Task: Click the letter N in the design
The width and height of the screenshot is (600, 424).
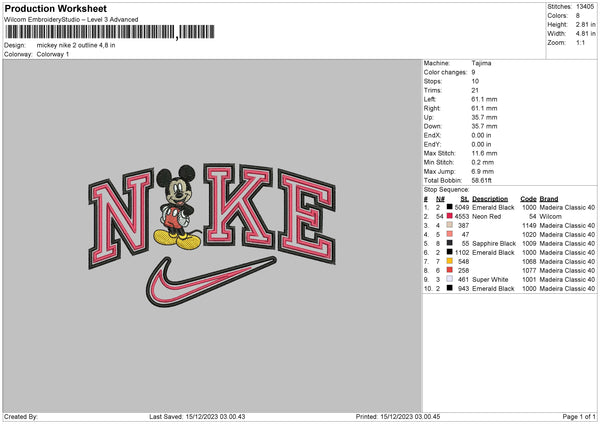Action: tap(120, 218)
